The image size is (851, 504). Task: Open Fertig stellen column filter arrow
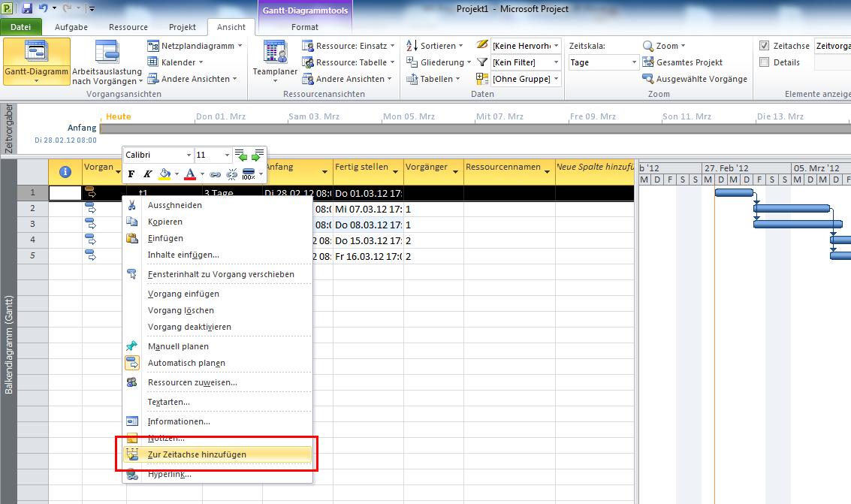coord(395,172)
